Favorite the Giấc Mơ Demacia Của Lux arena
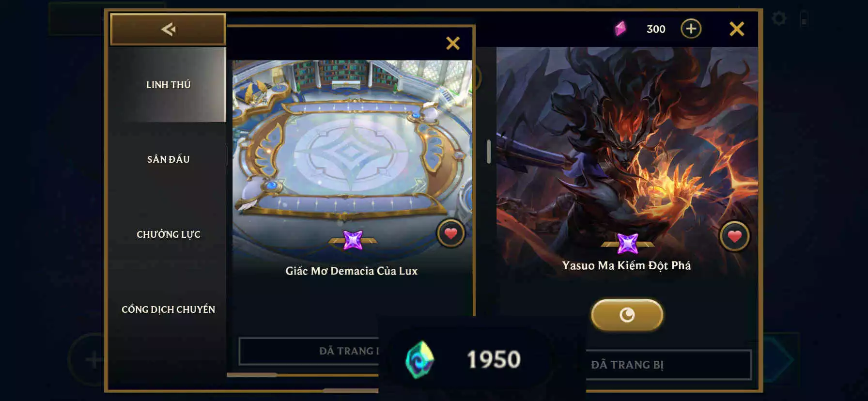Viewport: 868px width, 401px height. (451, 233)
